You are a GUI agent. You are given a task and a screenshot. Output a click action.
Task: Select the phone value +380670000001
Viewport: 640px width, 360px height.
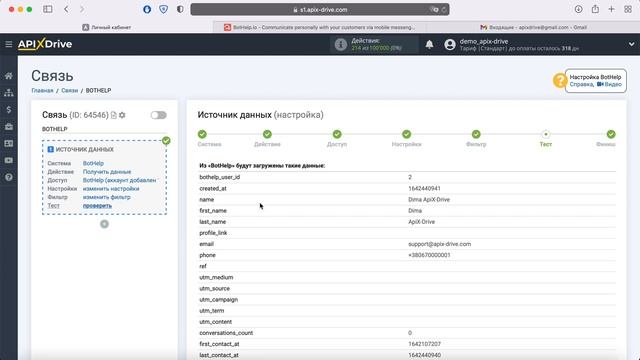[429, 255]
